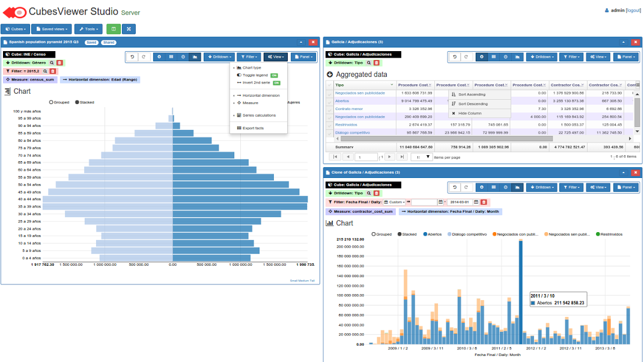Open the Custom date range dropdown

click(394, 202)
